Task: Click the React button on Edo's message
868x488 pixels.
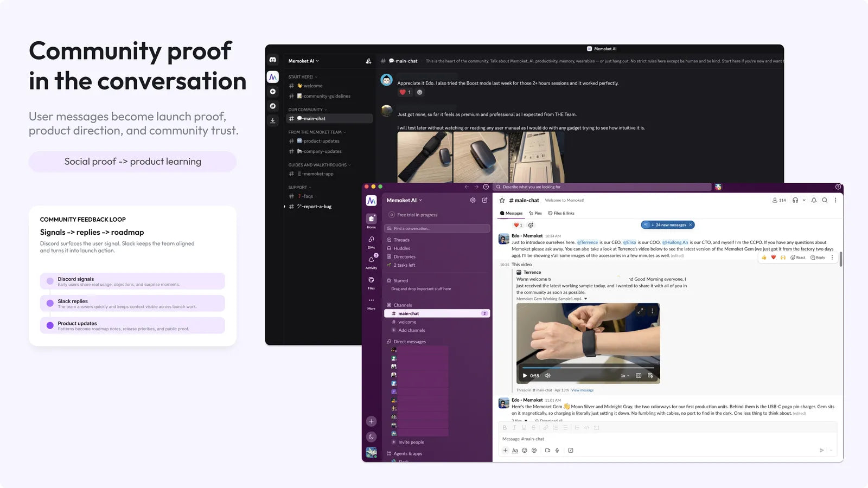Action: 797,258
